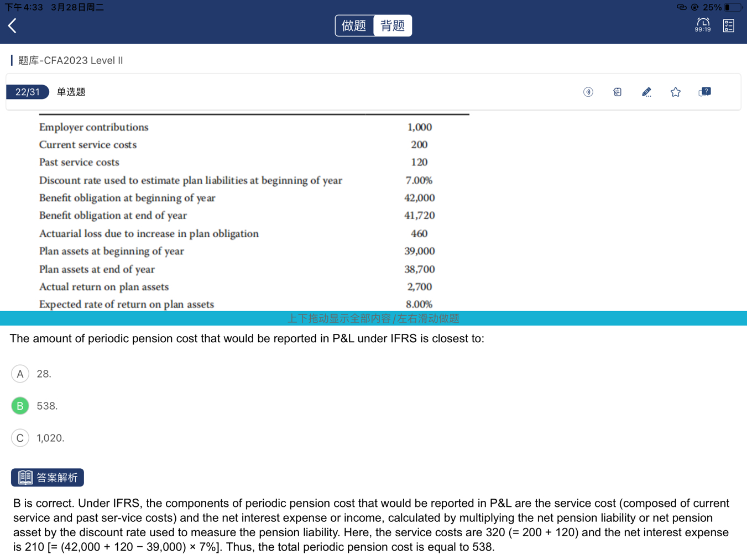Tap the back arrow icon
This screenshot has height=560, width=747.
[13, 25]
